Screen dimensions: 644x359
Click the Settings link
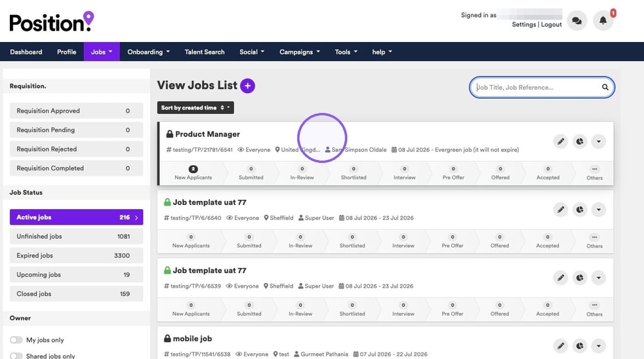(x=524, y=24)
